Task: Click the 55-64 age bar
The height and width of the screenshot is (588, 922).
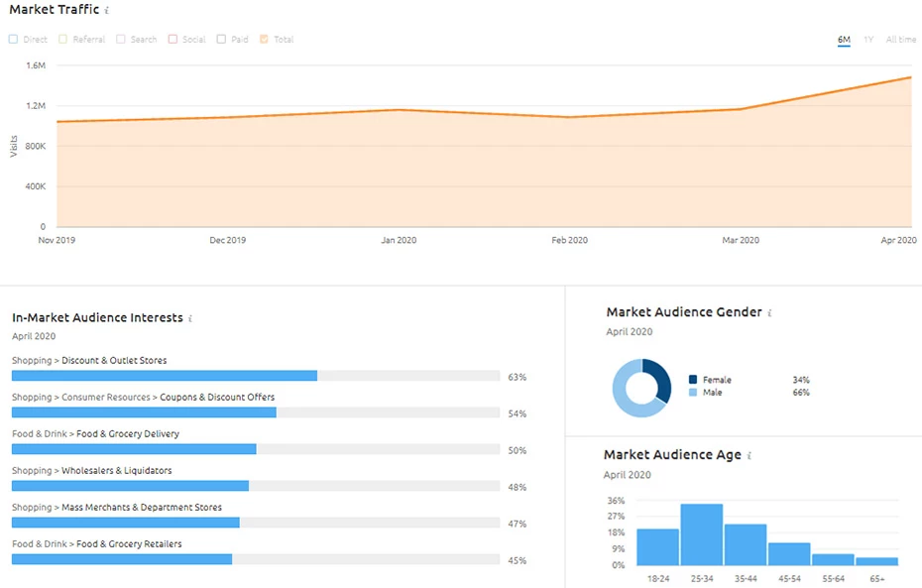Action: pyautogui.click(x=833, y=560)
